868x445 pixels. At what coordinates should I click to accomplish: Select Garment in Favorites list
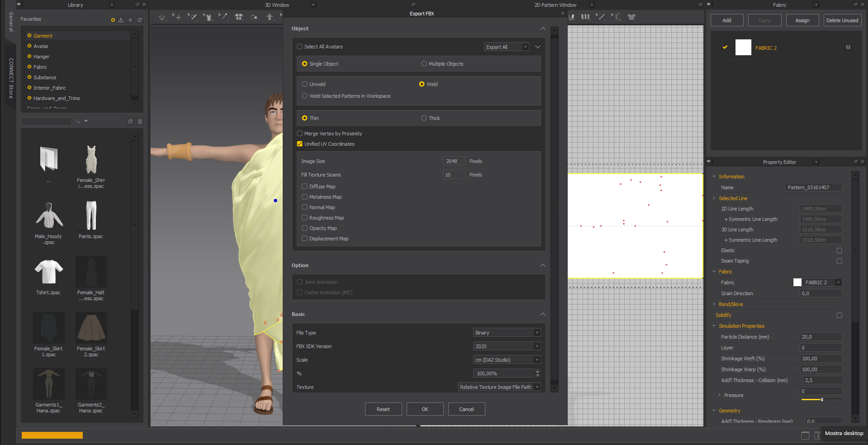[x=43, y=36]
